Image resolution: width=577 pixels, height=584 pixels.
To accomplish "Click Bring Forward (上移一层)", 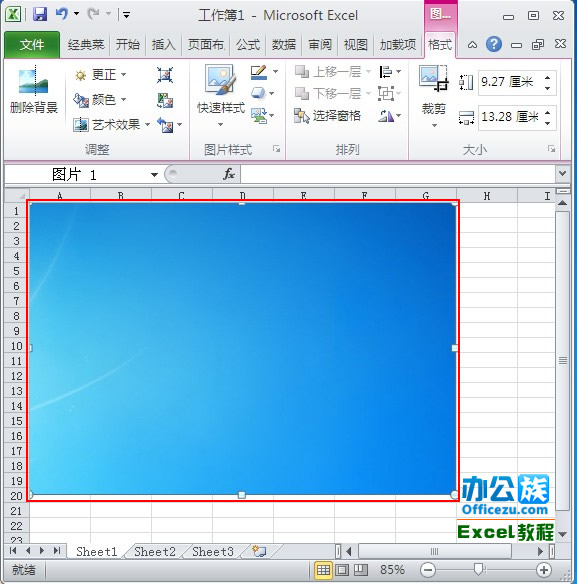I will point(333,72).
